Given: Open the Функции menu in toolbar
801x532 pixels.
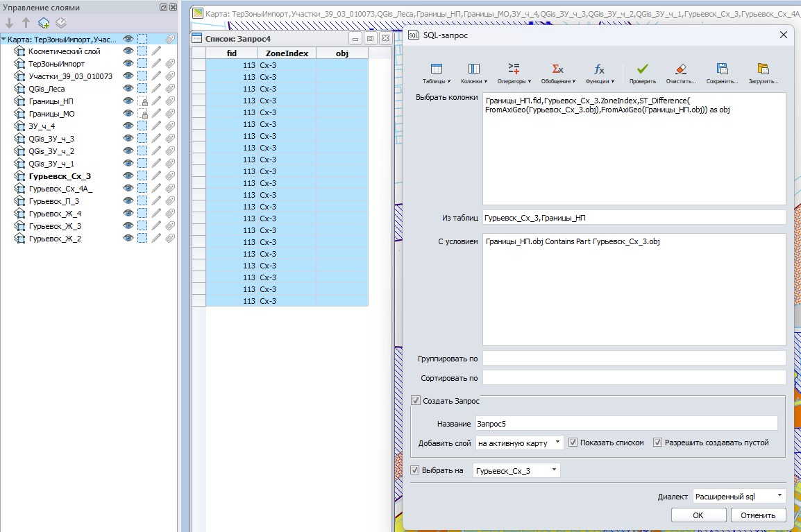Looking at the screenshot, I should 600,73.
